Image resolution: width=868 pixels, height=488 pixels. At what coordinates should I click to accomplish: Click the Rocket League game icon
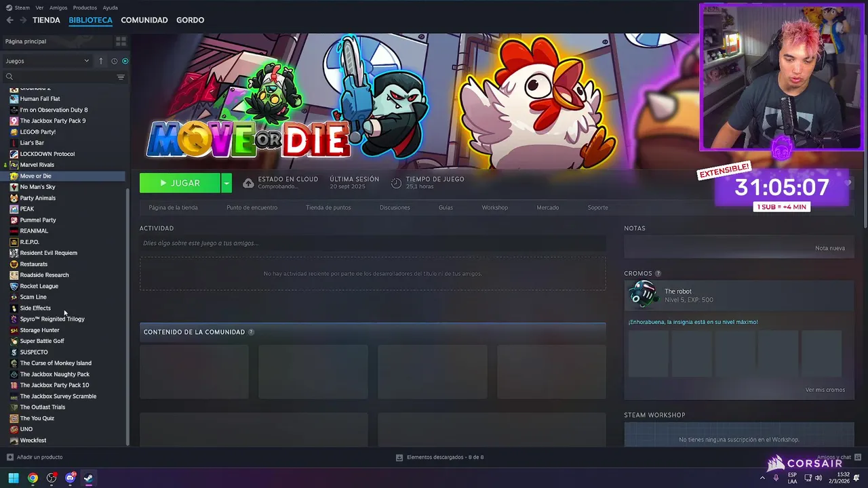[x=14, y=286]
